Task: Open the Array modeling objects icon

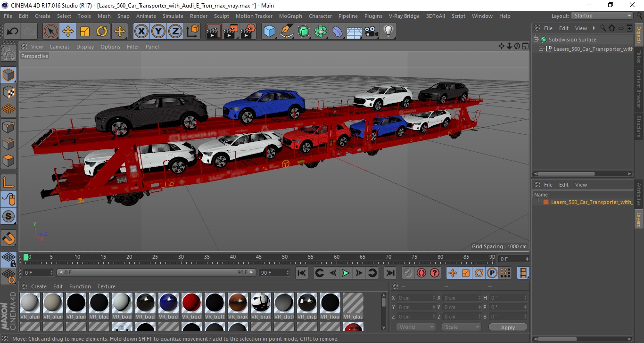Action: (x=321, y=32)
